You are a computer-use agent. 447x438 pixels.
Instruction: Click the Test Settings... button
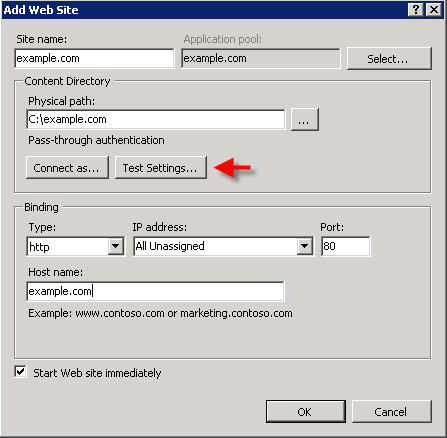[161, 168]
